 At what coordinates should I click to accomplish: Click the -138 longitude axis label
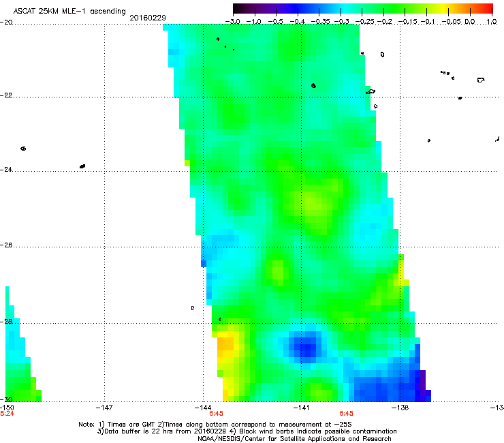point(400,408)
